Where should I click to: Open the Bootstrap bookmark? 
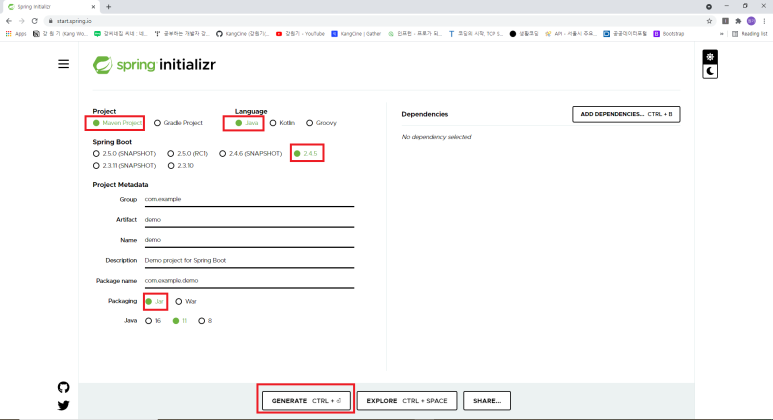coord(668,34)
